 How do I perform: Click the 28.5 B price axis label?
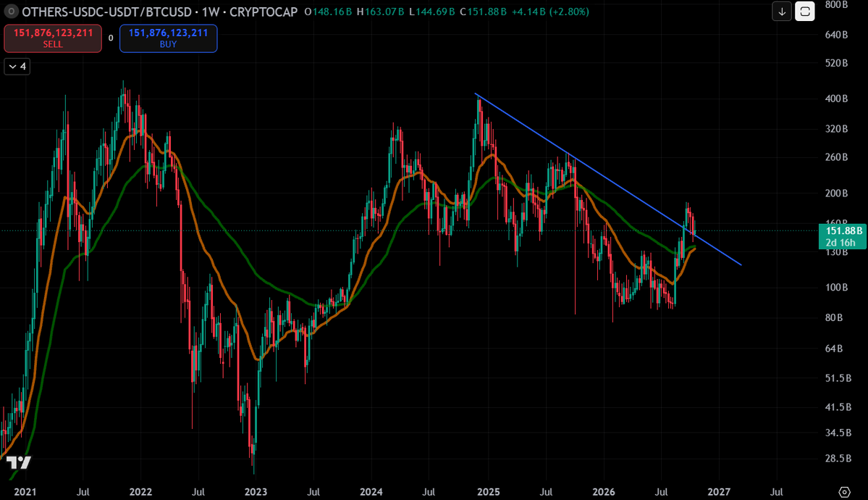tap(838, 459)
